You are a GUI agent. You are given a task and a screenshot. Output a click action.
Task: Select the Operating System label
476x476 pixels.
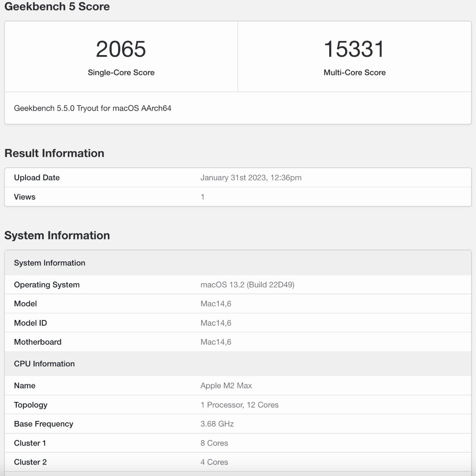click(x=47, y=285)
